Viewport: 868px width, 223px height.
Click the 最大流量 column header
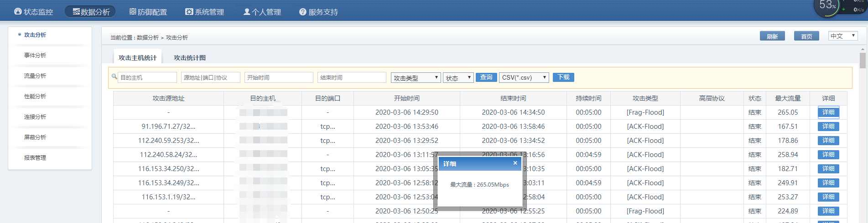point(788,98)
